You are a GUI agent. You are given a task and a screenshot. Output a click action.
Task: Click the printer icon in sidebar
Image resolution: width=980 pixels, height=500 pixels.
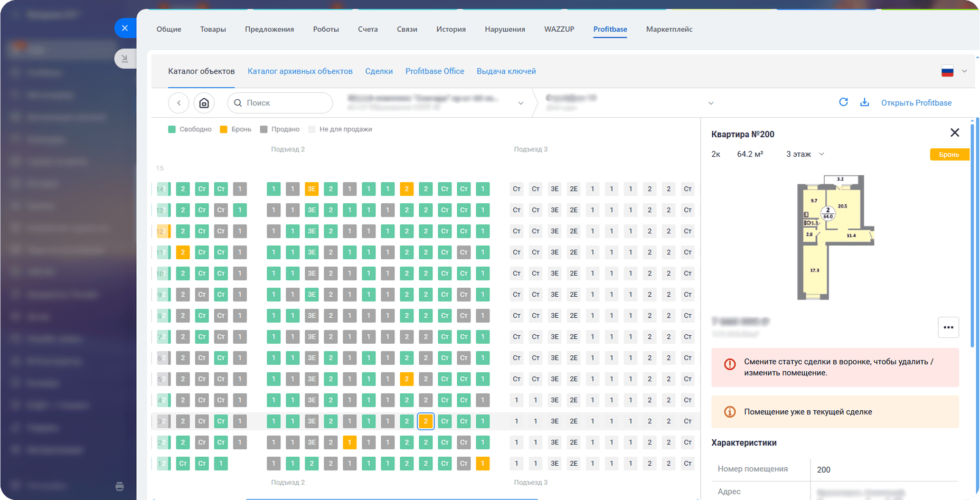click(120, 486)
